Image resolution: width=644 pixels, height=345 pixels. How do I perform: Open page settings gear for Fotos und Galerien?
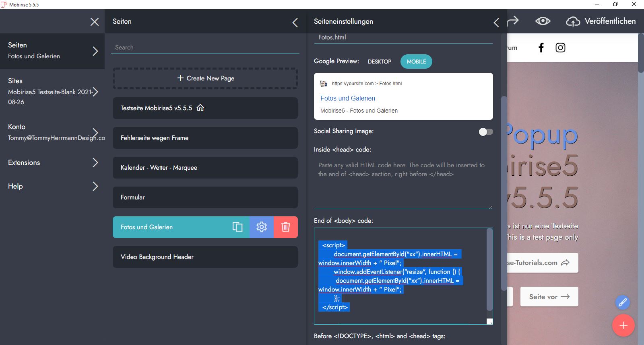coord(262,227)
